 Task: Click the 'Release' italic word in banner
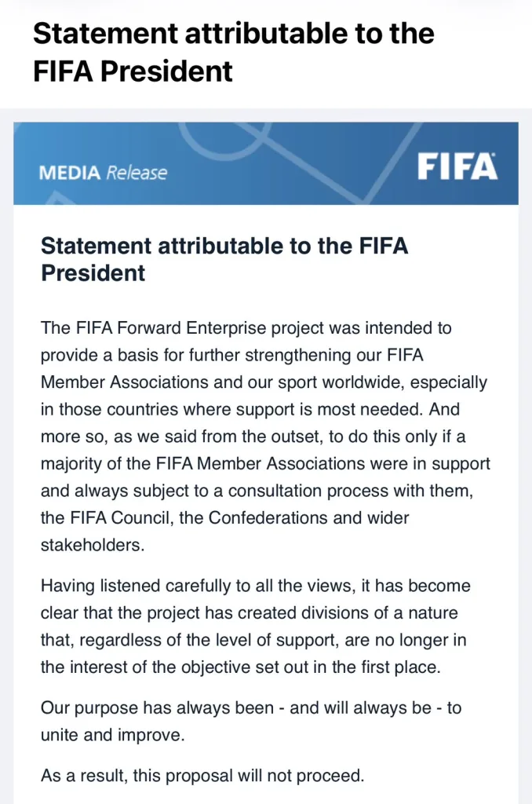pyautogui.click(x=137, y=173)
